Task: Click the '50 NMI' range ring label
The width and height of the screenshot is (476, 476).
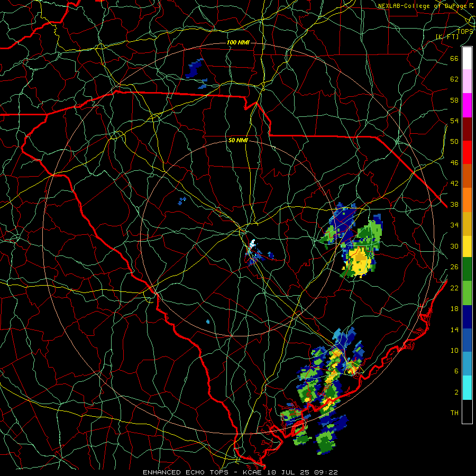Action: point(239,140)
